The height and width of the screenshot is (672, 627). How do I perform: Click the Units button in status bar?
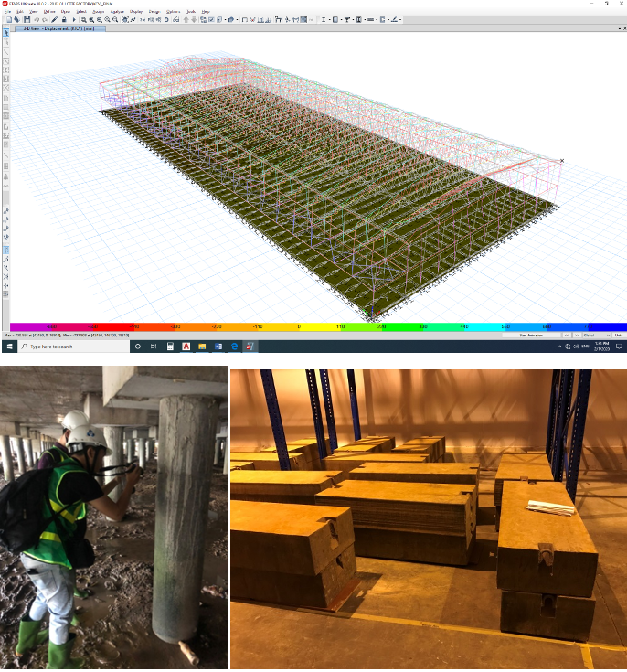[618, 336]
